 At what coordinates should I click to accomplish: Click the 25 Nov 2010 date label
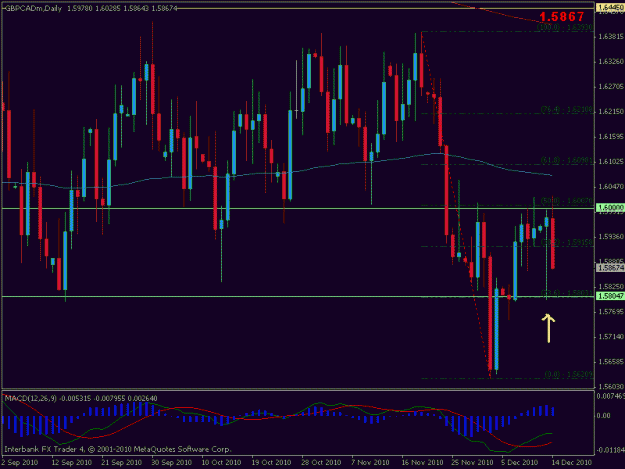click(x=472, y=463)
